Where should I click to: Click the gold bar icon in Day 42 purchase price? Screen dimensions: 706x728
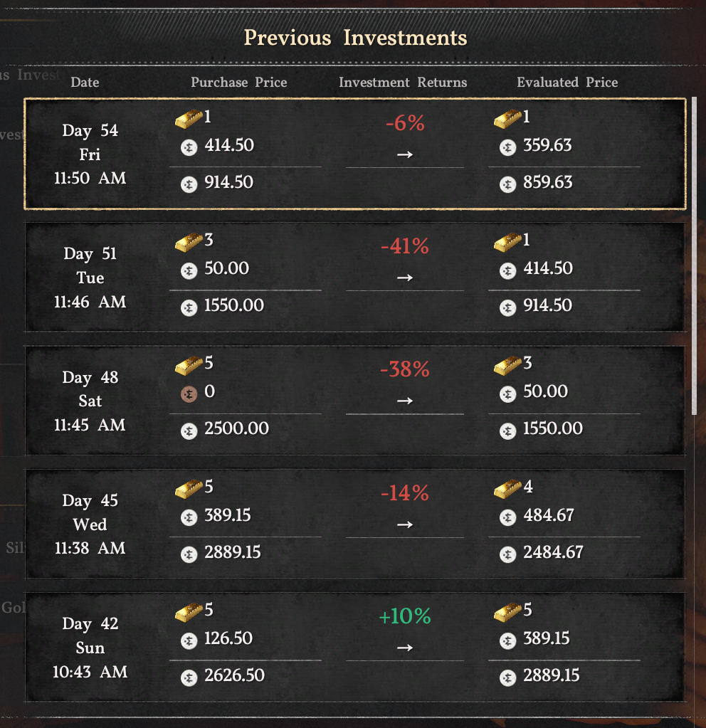[x=188, y=613]
